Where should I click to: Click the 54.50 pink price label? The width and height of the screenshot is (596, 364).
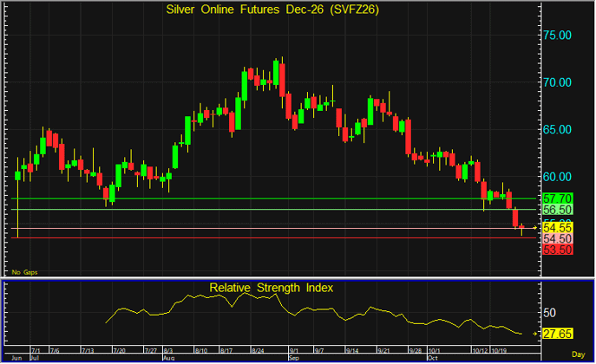[x=557, y=238]
